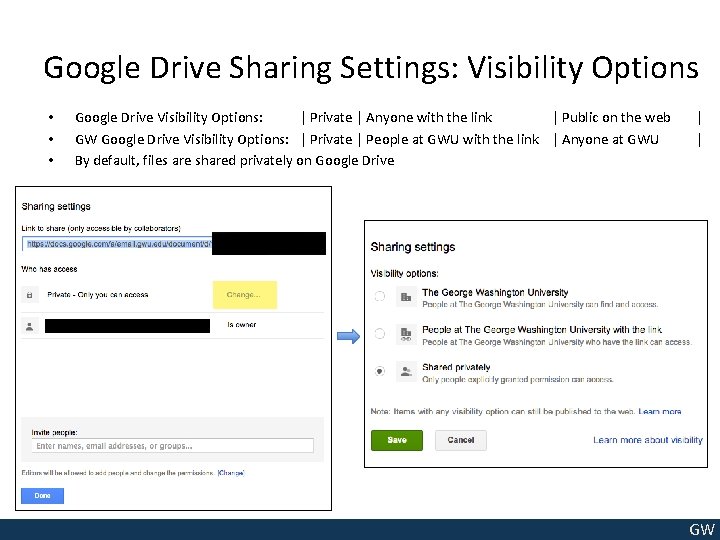Click the [Change] link for editor permissions
Image resolution: width=720 pixels, height=540 pixels.
coord(231,473)
